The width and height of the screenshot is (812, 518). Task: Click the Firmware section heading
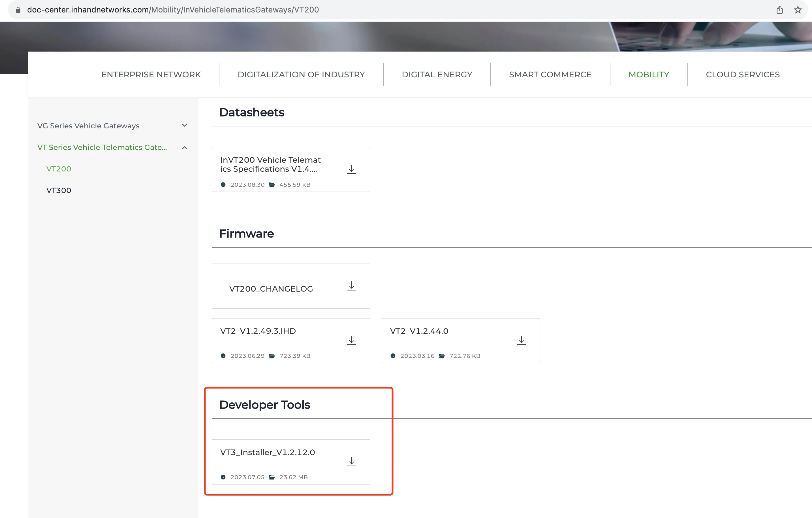point(247,233)
